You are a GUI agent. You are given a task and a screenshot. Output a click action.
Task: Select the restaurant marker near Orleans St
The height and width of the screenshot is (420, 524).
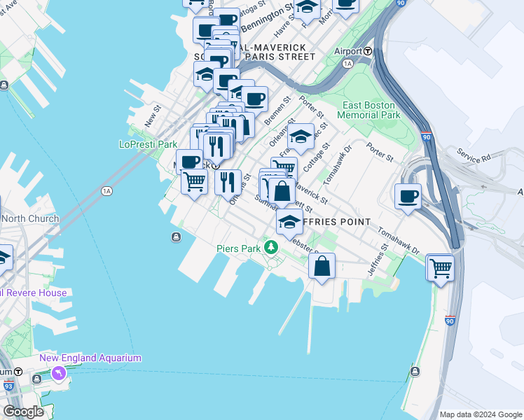pos(228,184)
